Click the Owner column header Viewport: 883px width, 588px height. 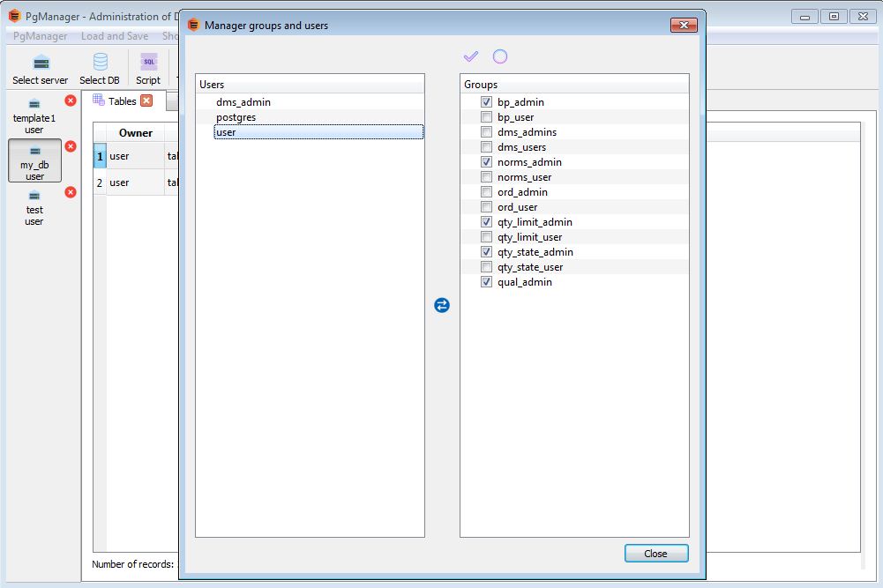point(135,133)
